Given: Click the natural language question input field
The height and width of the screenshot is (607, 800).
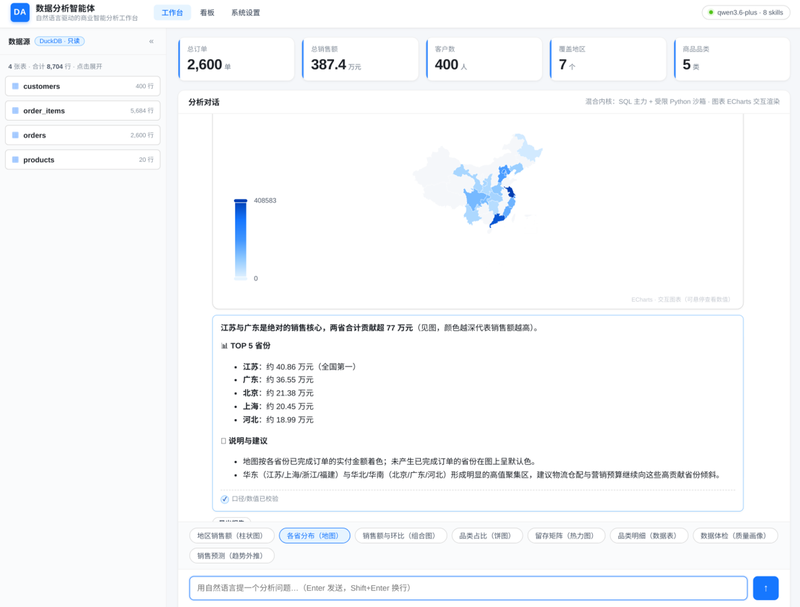Looking at the screenshot, I should tap(468, 588).
